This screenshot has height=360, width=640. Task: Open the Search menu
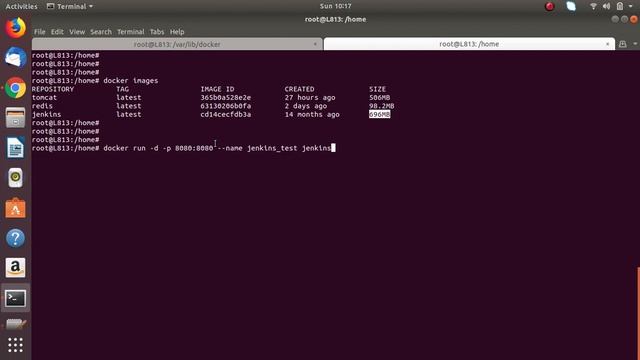[101, 32]
